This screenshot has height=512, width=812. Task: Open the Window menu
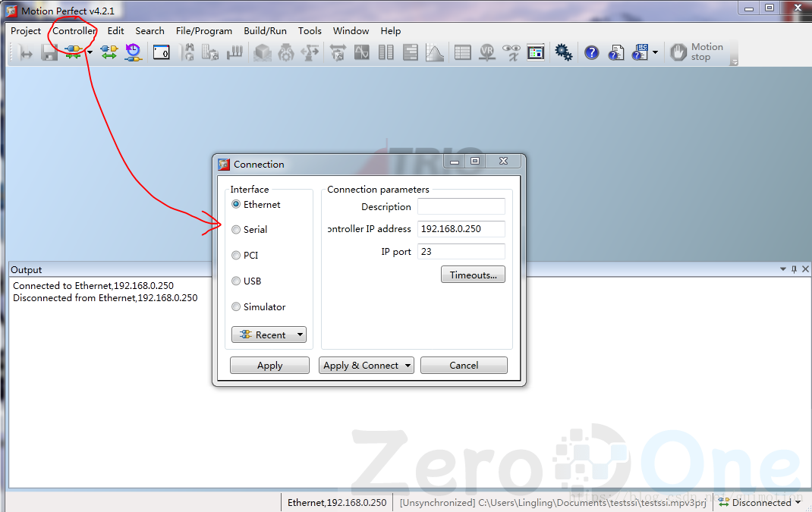[351, 31]
